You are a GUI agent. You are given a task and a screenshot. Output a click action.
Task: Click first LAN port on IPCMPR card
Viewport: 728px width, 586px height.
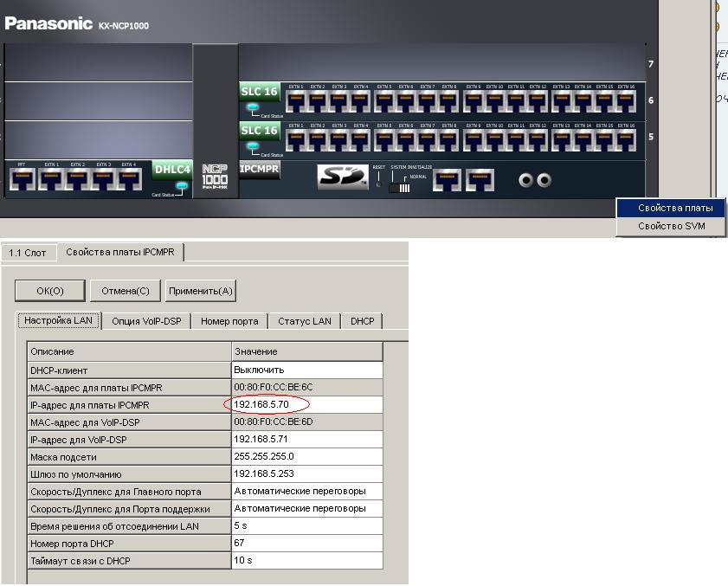(447, 180)
